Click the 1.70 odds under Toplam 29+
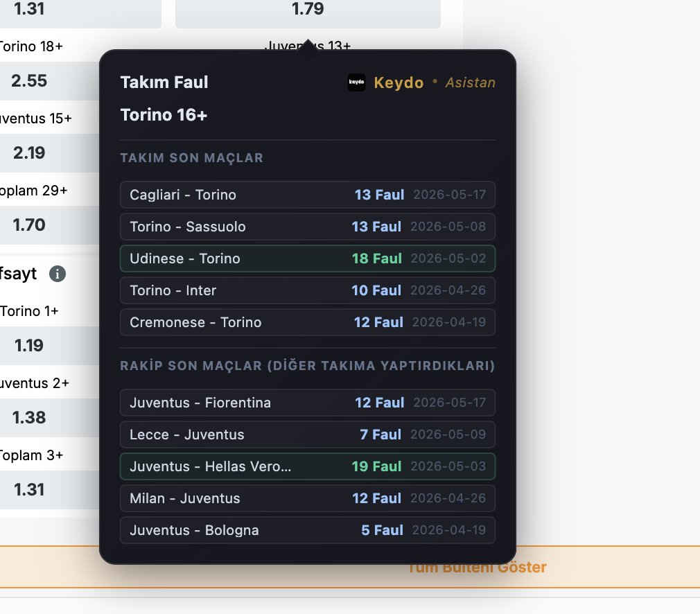 click(49, 225)
